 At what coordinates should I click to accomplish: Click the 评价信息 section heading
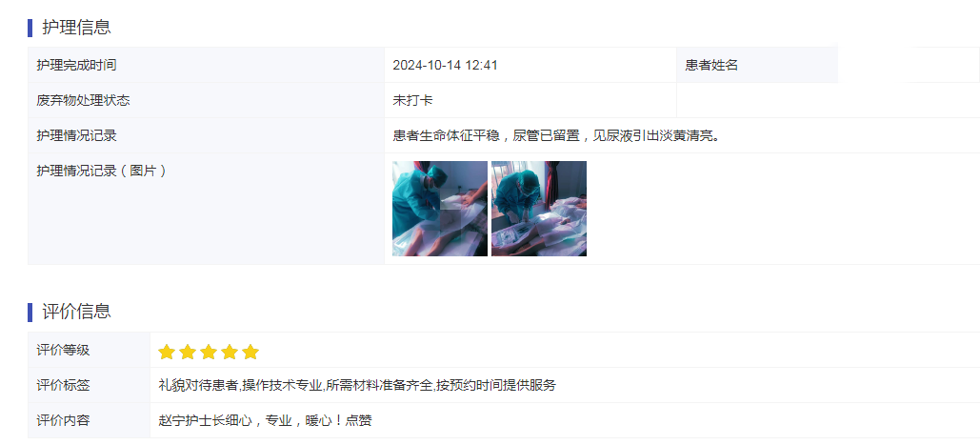[76, 312]
